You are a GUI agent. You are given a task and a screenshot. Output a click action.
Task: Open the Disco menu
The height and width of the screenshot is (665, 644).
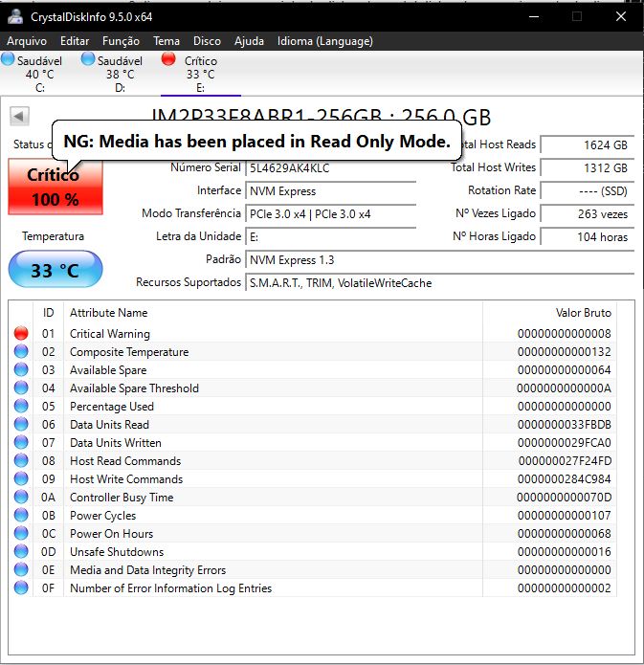pyautogui.click(x=207, y=41)
